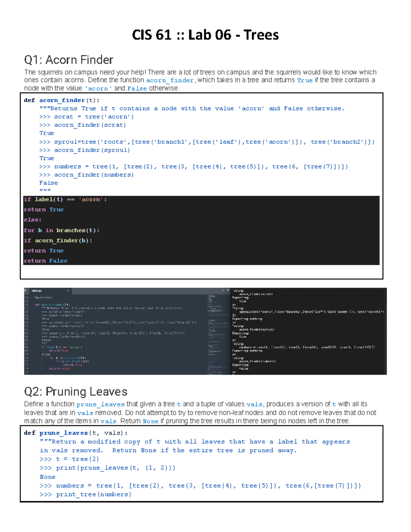Click the 'CIS 61 :: Lab 06 - Trees' title
The width and height of the screenshot is (411, 532).
(205, 35)
